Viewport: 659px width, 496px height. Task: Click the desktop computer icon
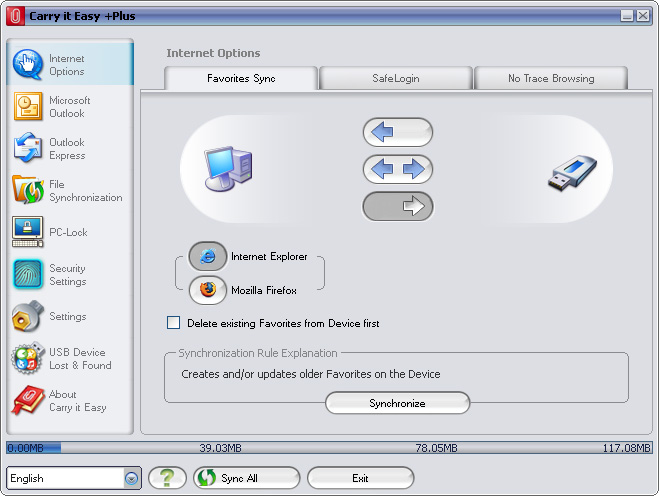[x=228, y=169]
